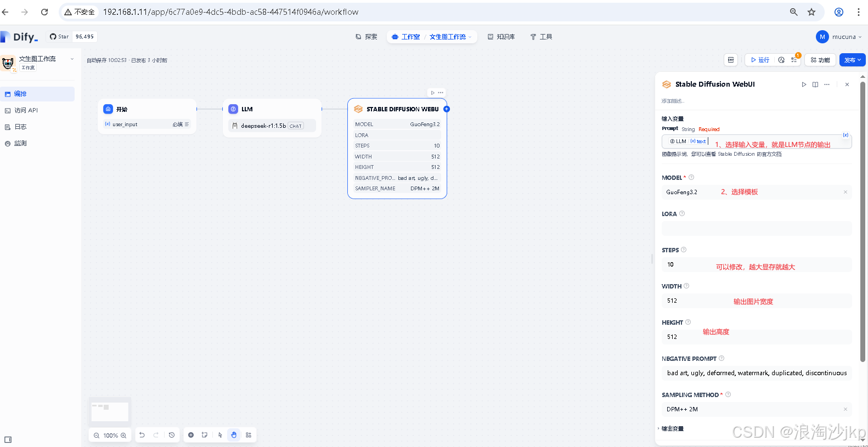This screenshot has height=447, width=868.
Task: Open the mucuna account menu
Action: pos(839,37)
